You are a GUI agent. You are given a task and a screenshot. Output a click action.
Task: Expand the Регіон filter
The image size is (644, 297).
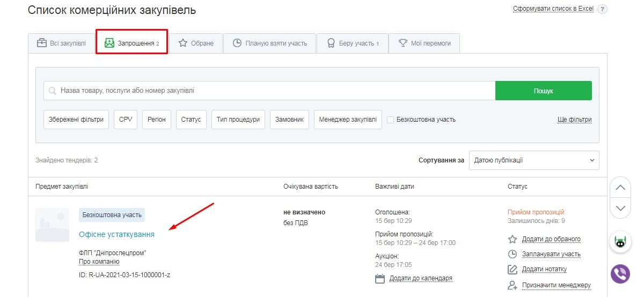[157, 120]
